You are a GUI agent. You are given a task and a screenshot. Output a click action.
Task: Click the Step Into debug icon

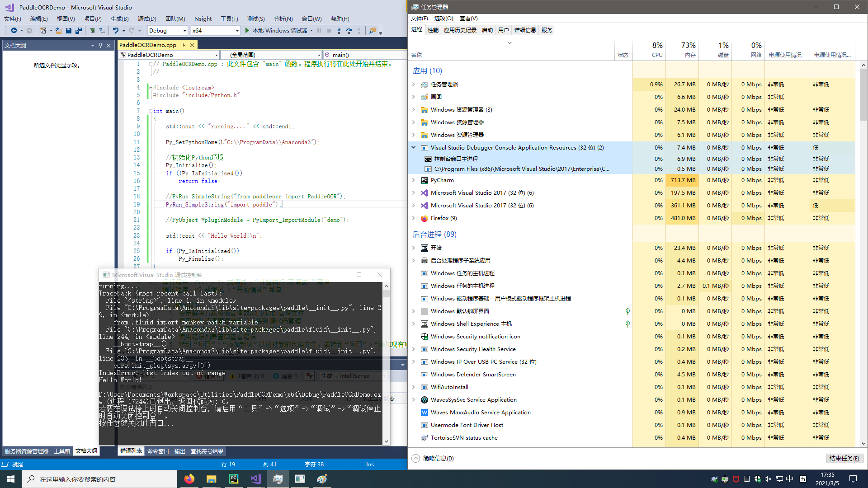click(x=339, y=31)
